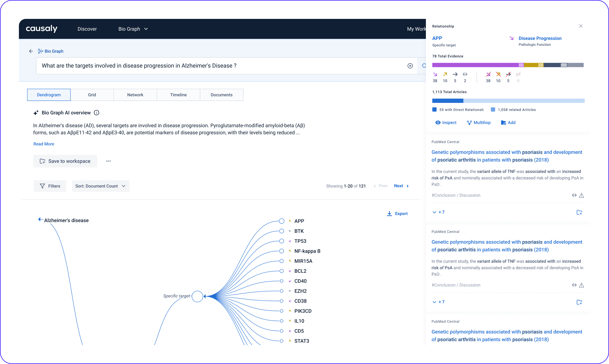Save first PubMed article to folder

pos(579,212)
